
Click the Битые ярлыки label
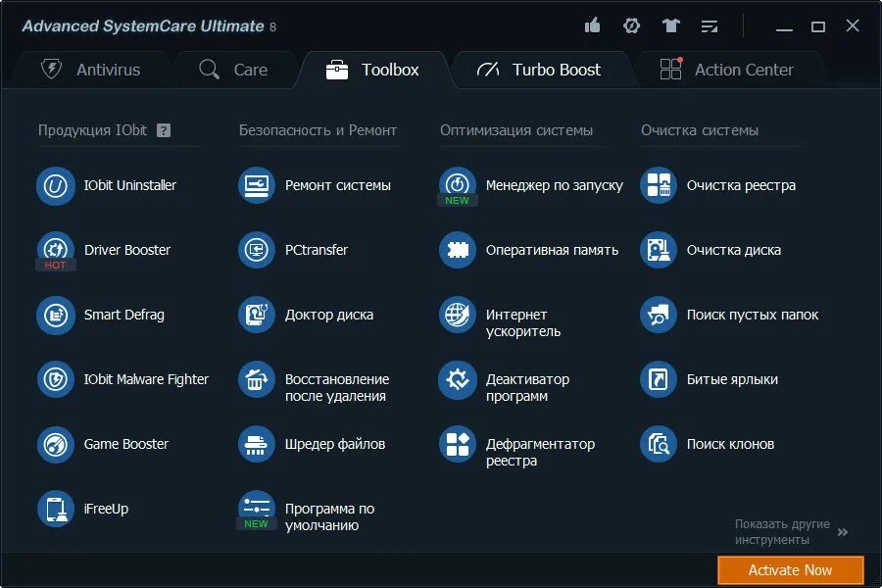point(732,380)
